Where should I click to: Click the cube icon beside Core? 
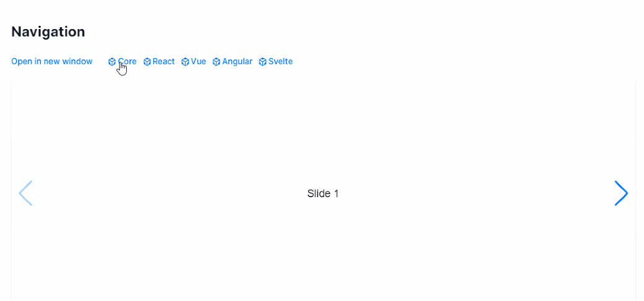[x=112, y=62]
